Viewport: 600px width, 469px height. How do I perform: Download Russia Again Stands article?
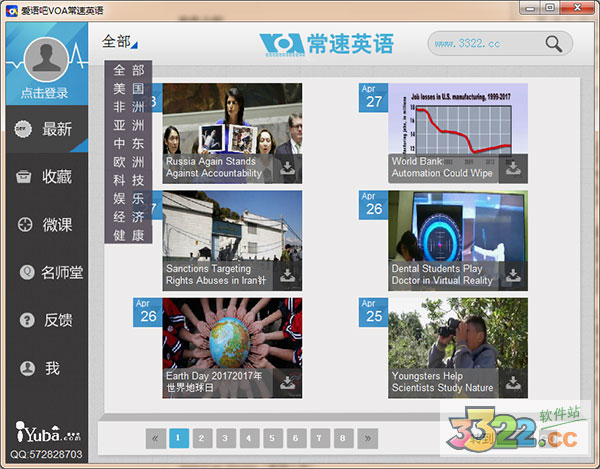tap(287, 168)
